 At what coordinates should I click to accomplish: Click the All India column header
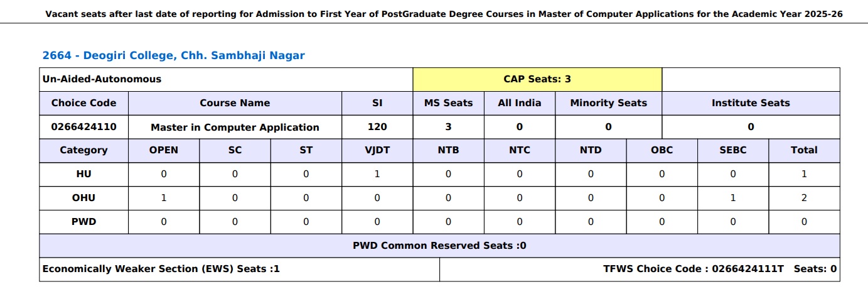[x=519, y=103]
